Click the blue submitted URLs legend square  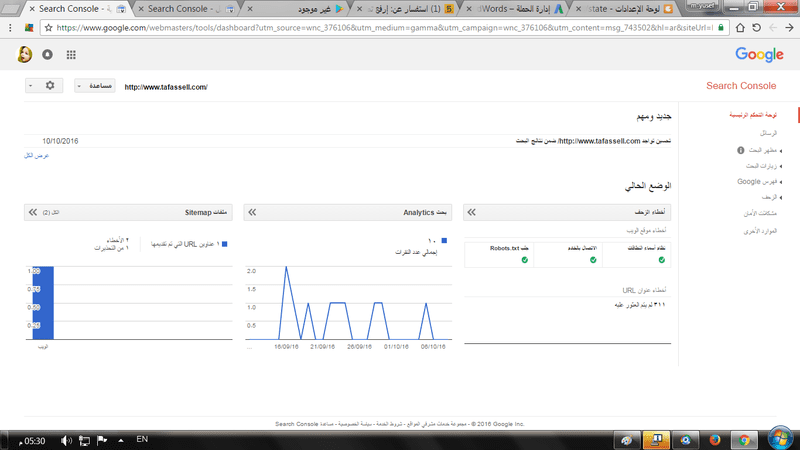tap(224, 244)
